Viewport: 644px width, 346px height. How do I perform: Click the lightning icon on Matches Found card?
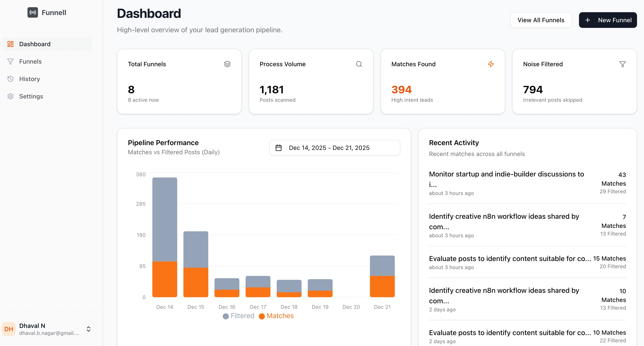pyautogui.click(x=491, y=64)
